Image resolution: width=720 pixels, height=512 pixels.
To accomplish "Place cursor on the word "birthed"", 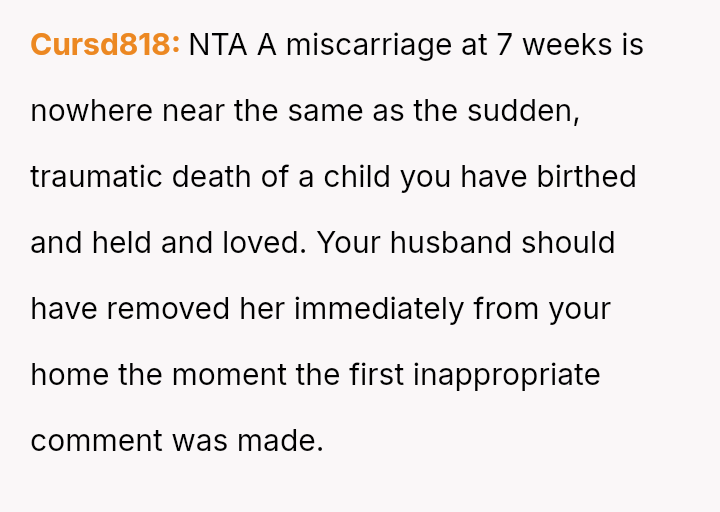I will click(587, 177).
